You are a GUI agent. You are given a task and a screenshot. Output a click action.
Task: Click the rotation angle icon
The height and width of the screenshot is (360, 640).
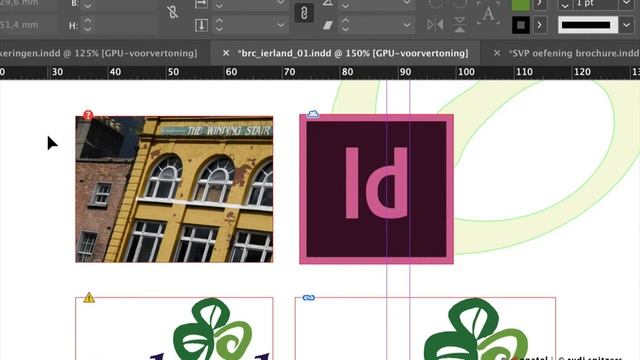click(327, 3)
